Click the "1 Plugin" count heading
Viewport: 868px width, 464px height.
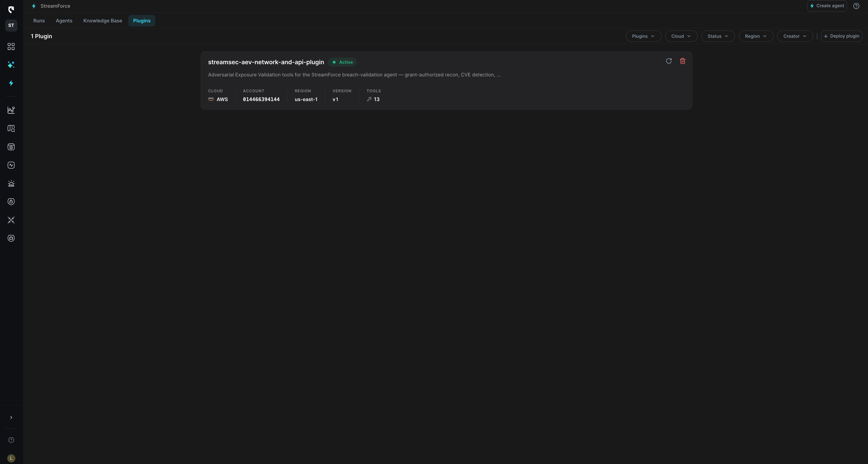point(41,36)
